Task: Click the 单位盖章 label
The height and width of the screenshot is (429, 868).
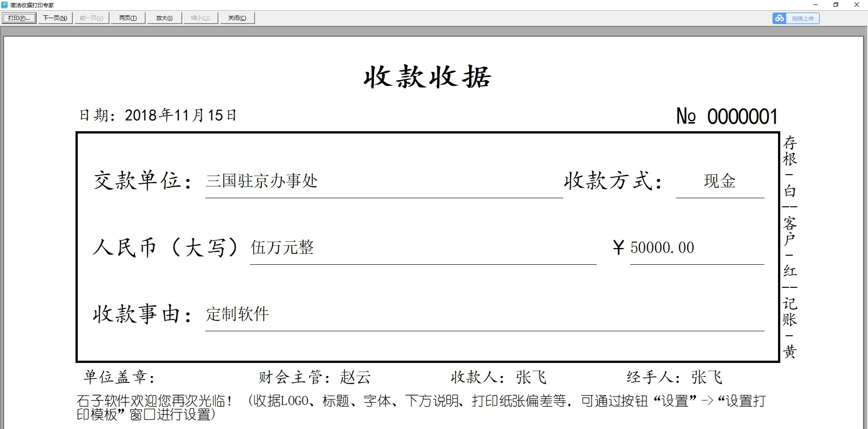Action: [x=120, y=377]
